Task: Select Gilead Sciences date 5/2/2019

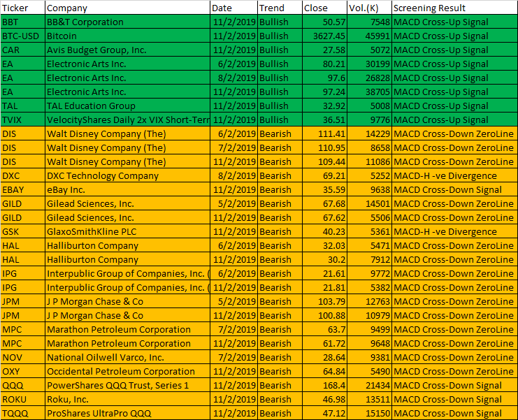Action: 234,203
